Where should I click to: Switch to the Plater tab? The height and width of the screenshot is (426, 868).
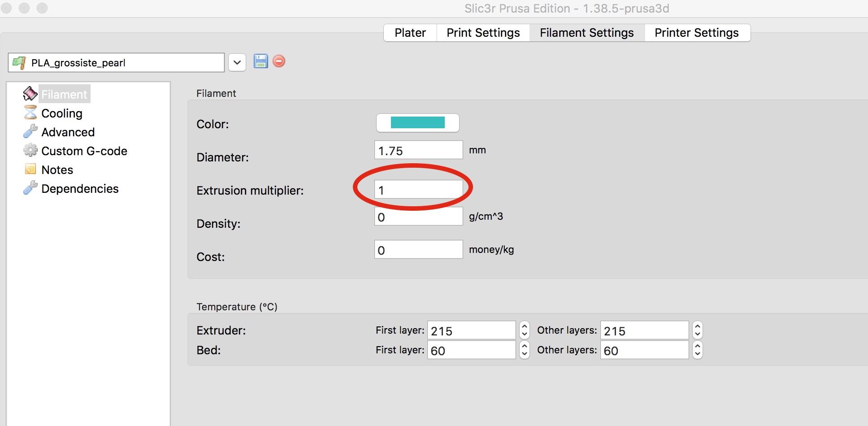point(410,33)
